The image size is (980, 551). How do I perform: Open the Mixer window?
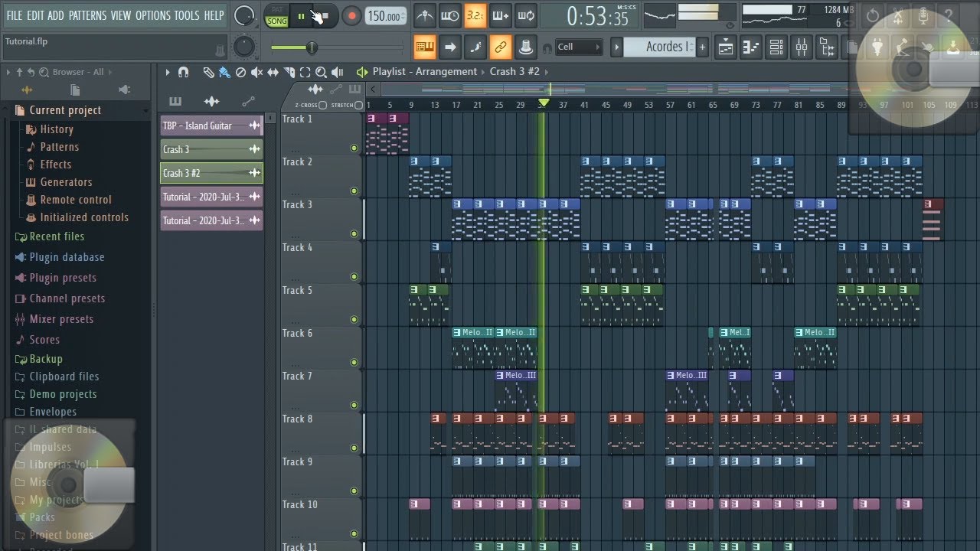tap(802, 47)
